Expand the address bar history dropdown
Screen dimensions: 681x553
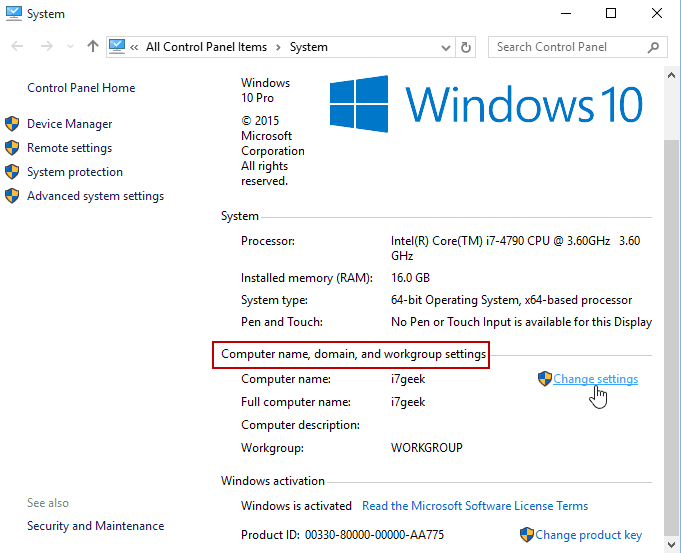pyautogui.click(x=445, y=47)
